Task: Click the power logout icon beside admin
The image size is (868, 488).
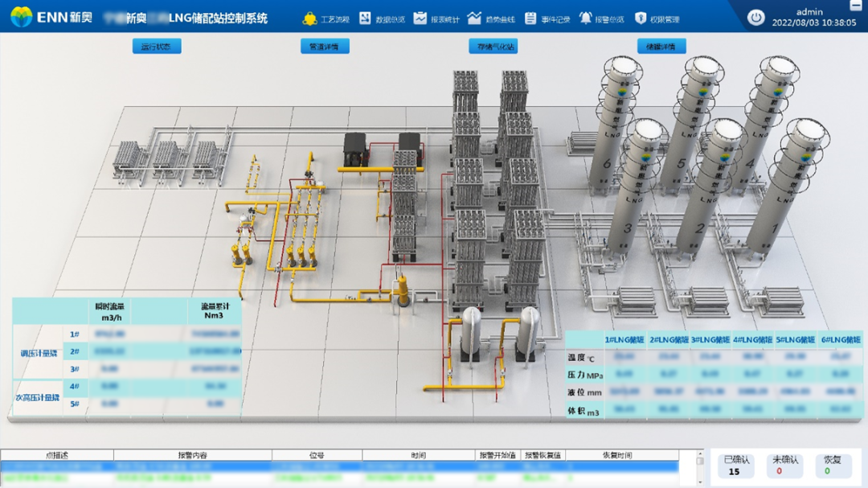Action: (x=755, y=18)
